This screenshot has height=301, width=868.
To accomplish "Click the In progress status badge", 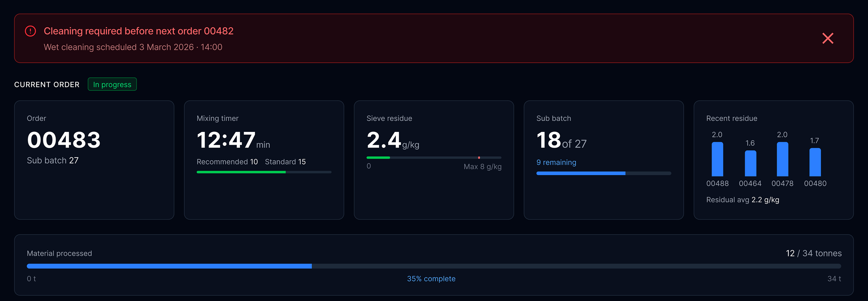I will point(112,84).
